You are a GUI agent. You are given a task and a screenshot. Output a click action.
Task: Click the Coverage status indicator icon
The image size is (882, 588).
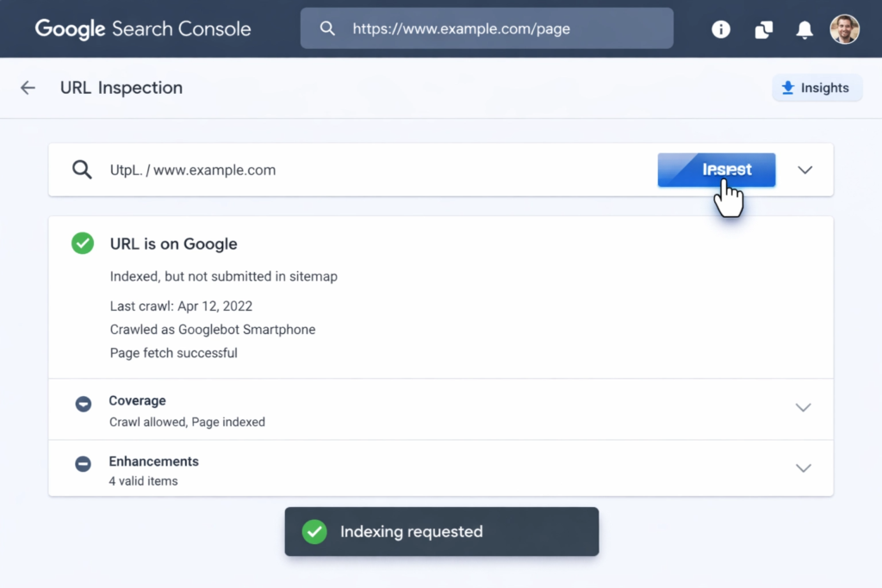(83, 404)
